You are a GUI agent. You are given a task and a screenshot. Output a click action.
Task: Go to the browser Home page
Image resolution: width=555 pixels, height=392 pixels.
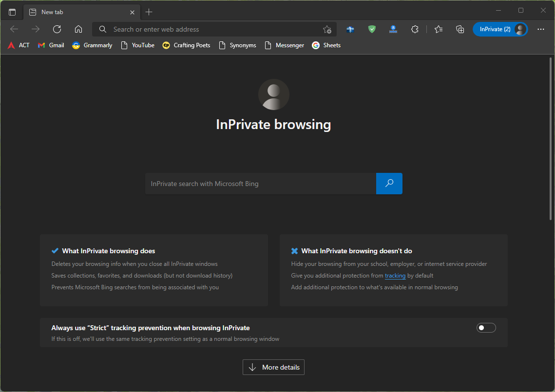pos(78,29)
